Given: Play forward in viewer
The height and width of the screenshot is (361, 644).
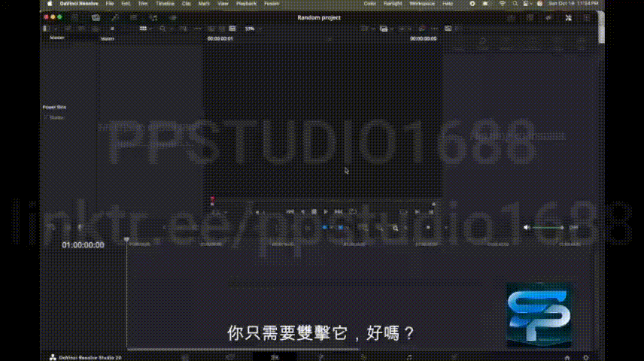Looking at the screenshot, I should [x=325, y=212].
